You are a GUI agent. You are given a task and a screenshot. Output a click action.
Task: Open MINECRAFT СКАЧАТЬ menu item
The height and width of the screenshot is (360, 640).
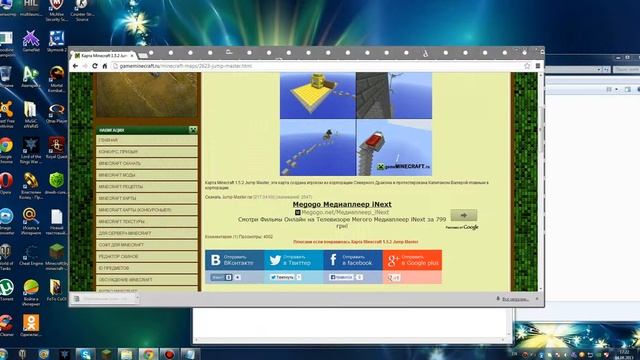pos(147,163)
